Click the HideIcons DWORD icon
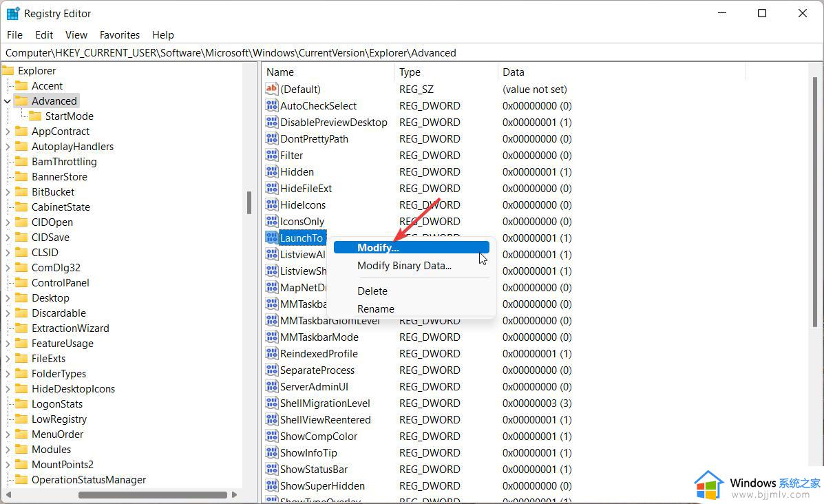This screenshot has height=504, width=824. pyautogui.click(x=272, y=205)
